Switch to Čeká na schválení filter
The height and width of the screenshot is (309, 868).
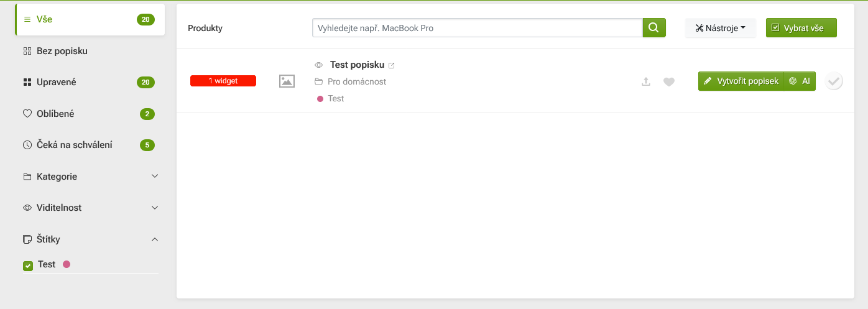point(74,145)
